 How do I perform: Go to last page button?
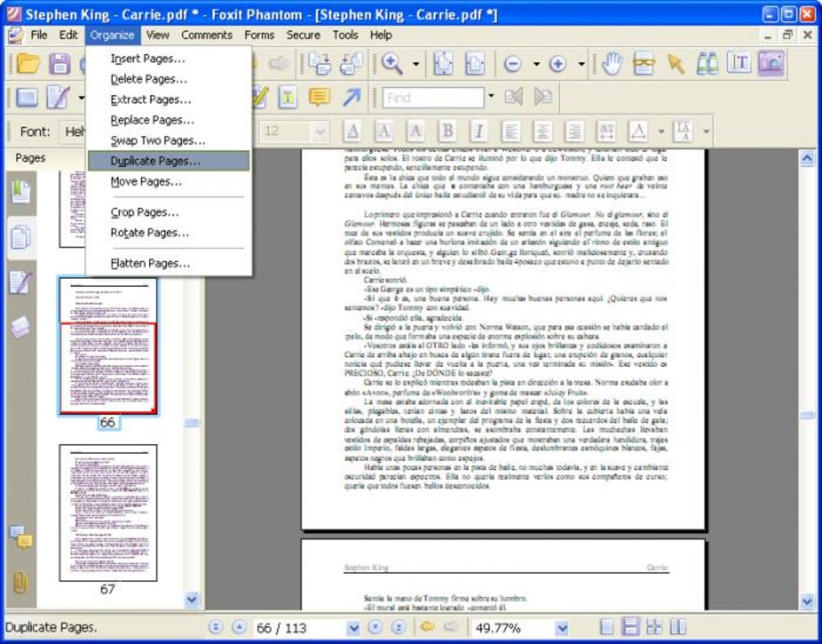[398, 627]
